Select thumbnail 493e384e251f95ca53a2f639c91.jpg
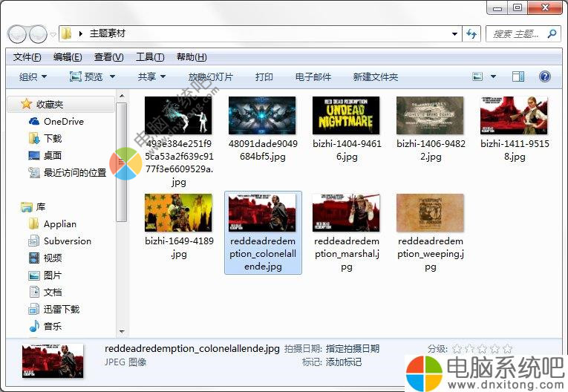568x392 pixels. point(179,115)
